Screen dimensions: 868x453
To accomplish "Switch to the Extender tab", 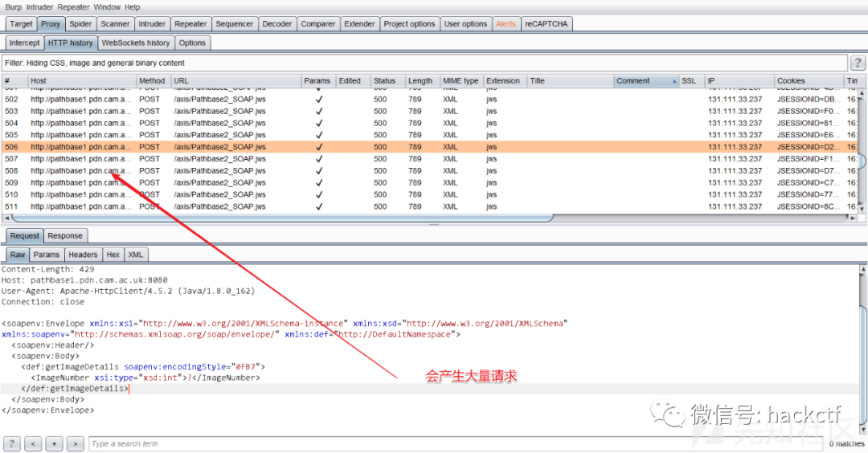I will [x=359, y=24].
